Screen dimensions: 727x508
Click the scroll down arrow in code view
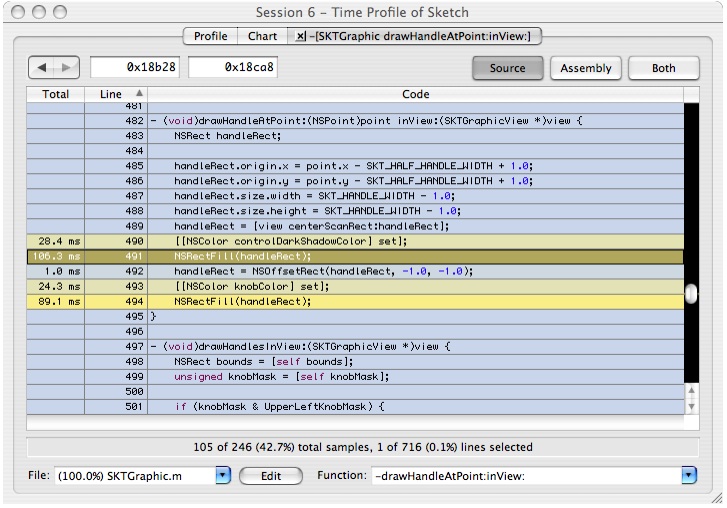pos(691,406)
